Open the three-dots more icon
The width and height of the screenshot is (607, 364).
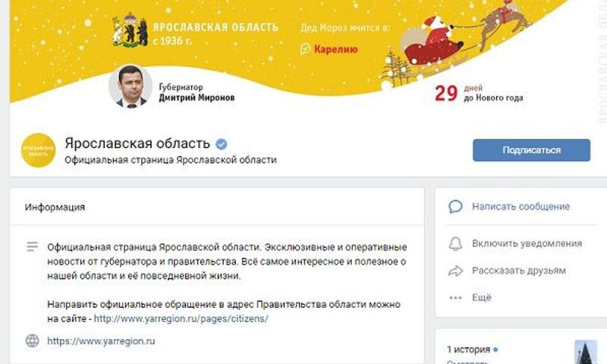pos(455,297)
